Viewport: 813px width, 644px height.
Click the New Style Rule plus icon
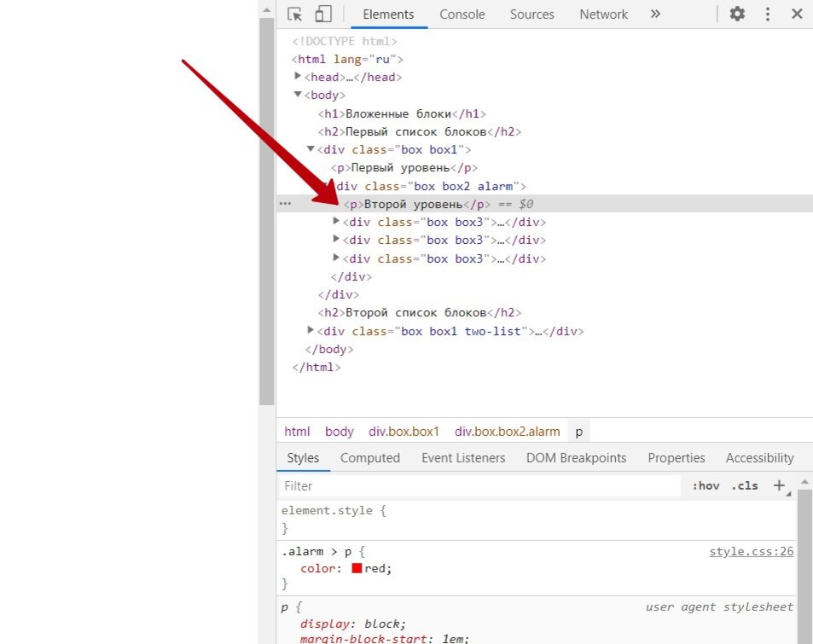pyautogui.click(x=779, y=484)
